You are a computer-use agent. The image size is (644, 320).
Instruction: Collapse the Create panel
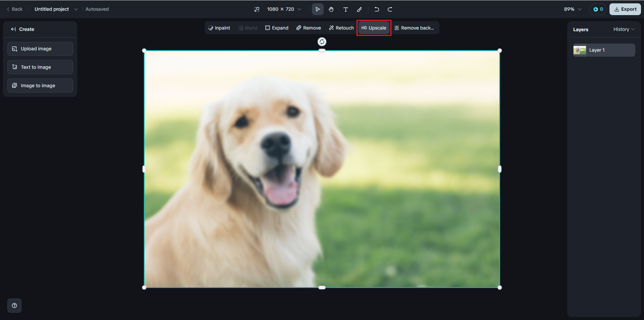click(x=14, y=29)
